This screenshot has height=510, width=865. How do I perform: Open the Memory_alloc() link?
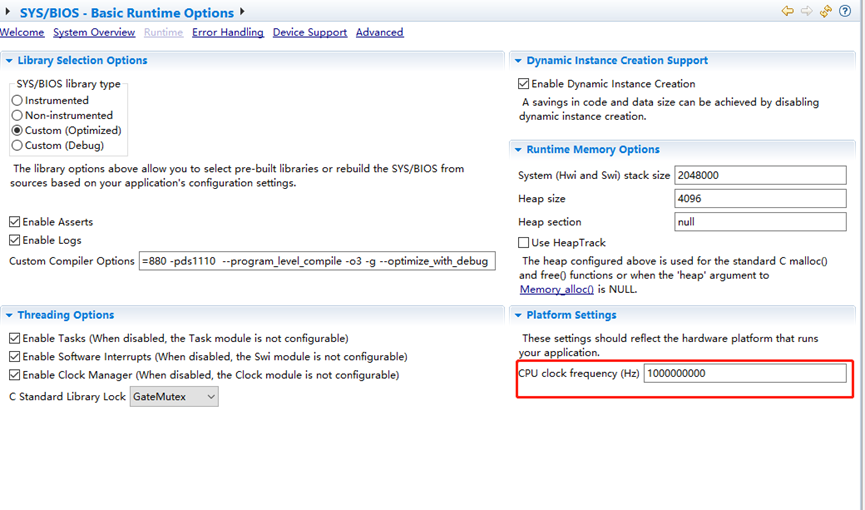[x=557, y=289]
